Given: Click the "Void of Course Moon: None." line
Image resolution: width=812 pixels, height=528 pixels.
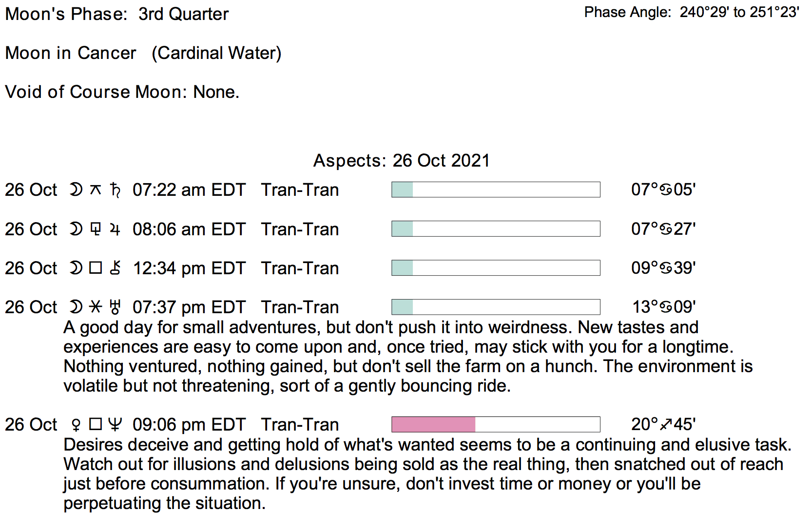Looking at the screenshot, I should (122, 92).
